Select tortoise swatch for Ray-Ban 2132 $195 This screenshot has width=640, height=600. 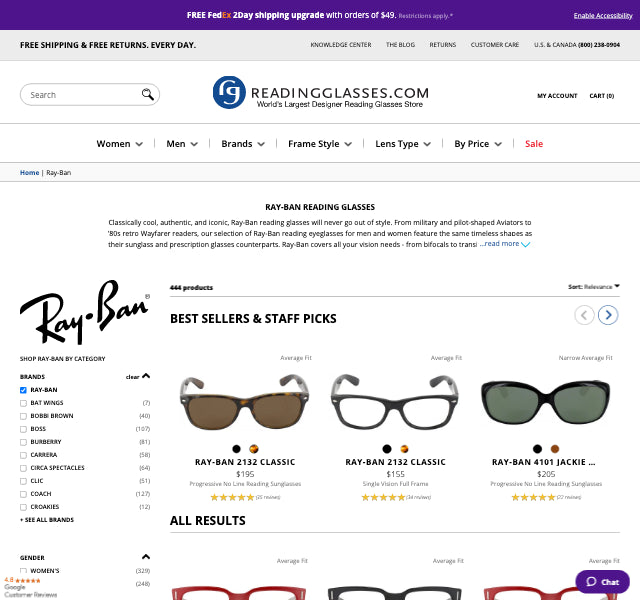(253, 449)
